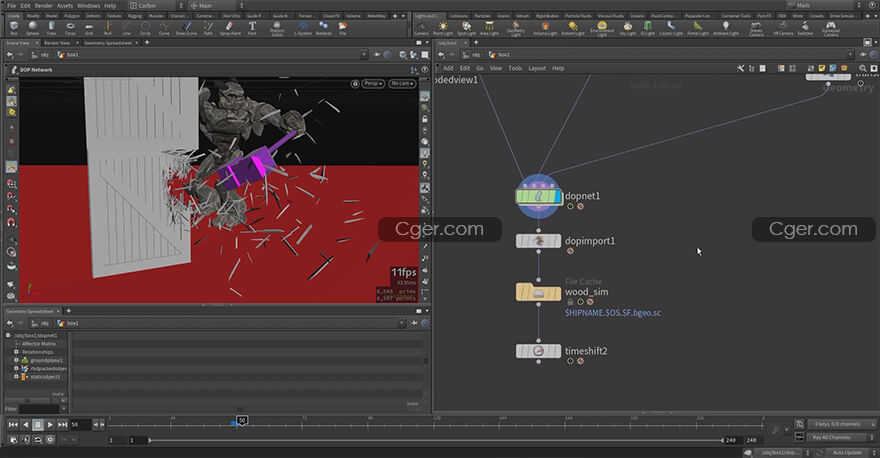Stop playback

pyautogui.click(x=38, y=425)
